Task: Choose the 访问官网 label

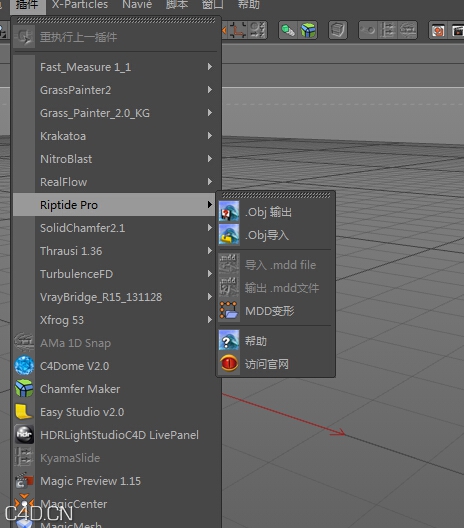Action: pyautogui.click(x=266, y=364)
